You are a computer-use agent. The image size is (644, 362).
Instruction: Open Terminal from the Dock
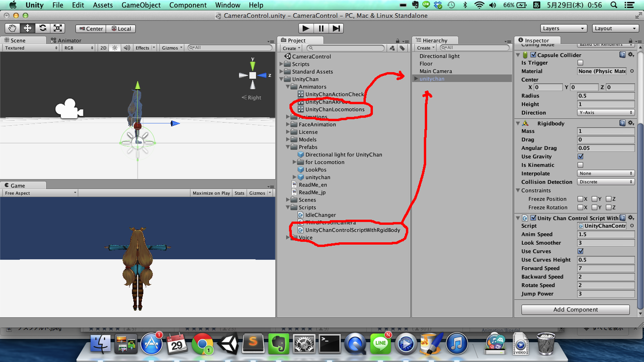point(331,344)
